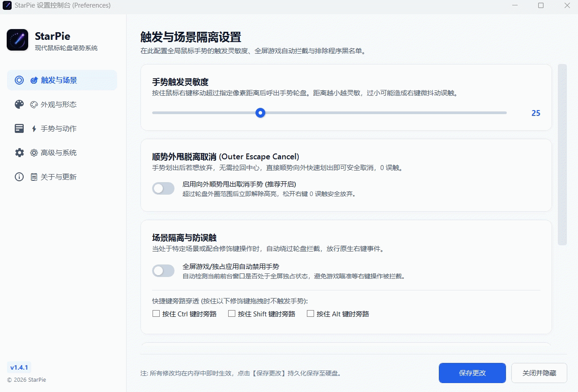Screen dimensions: 578x392
Task: Open the 触发与场景 tab
Action: click(x=62, y=80)
